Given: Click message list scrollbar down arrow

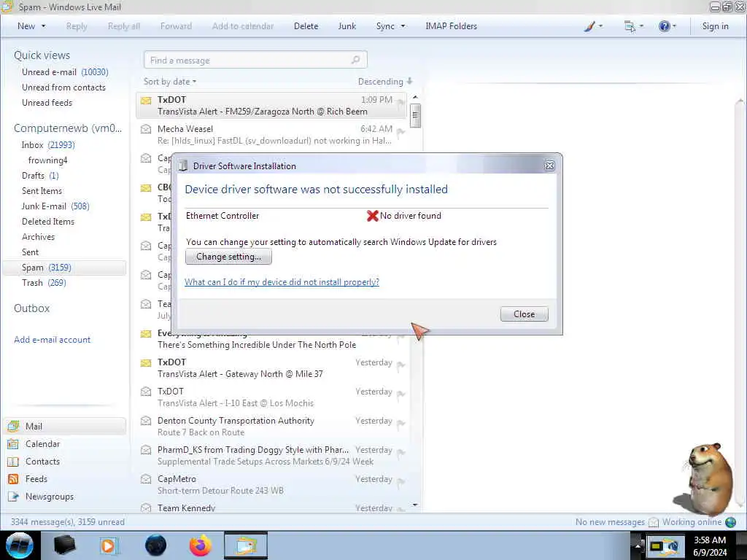Looking at the screenshot, I should (x=415, y=505).
